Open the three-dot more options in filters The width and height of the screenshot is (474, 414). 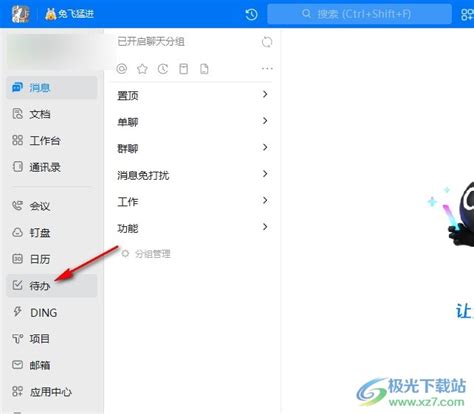tap(267, 69)
